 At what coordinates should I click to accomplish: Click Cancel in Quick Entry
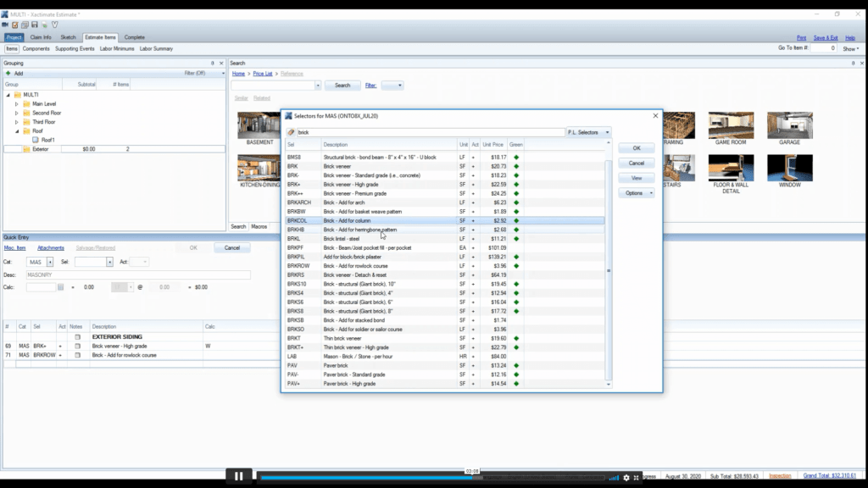point(232,248)
